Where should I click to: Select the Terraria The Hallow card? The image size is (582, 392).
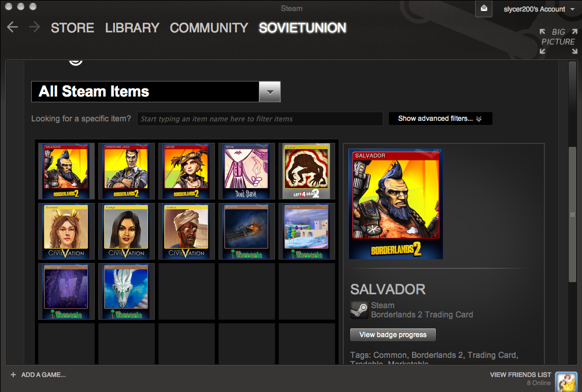point(306,231)
